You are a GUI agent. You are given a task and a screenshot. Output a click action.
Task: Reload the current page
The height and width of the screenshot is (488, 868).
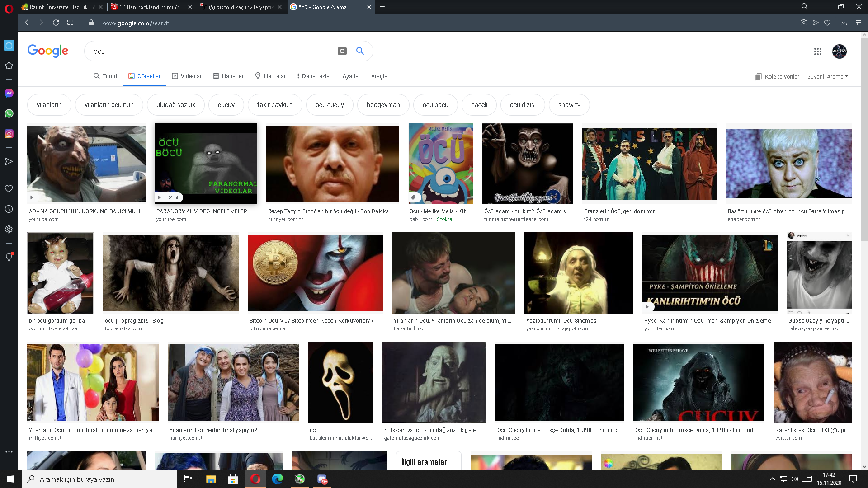(x=56, y=23)
